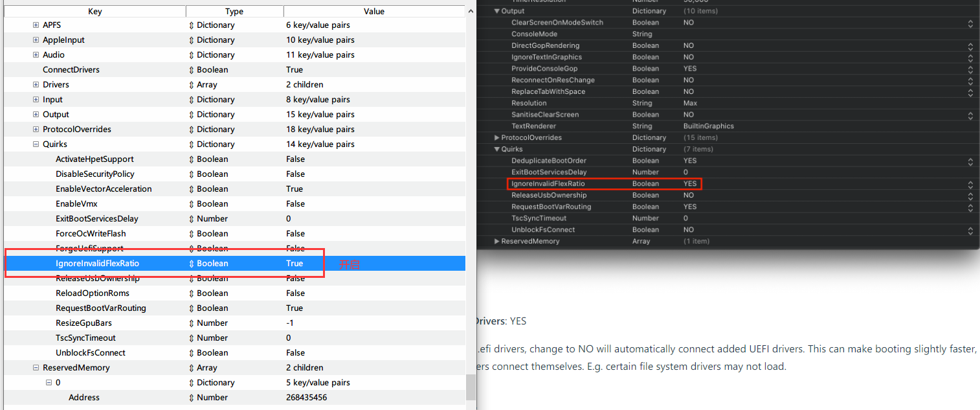
Task: Click the Type column header
Action: pyautogui.click(x=234, y=12)
